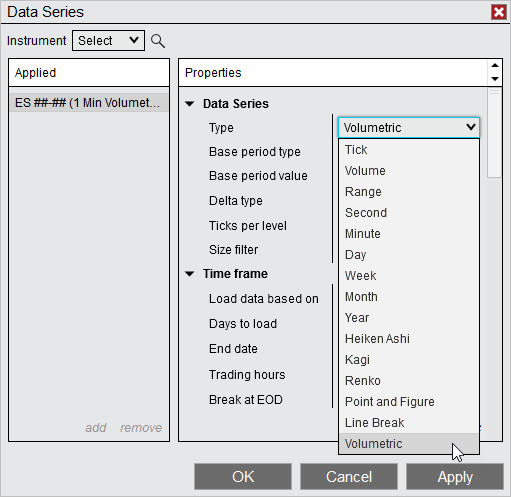Image resolution: width=511 pixels, height=497 pixels.
Task: Collapse the Data Series section
Action: [x=190, y=104]
